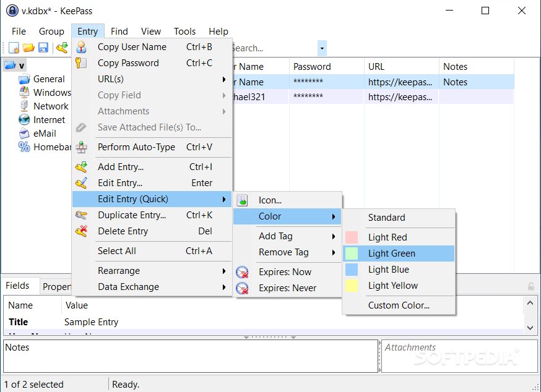Image resolution: width=541 pixels, height=392 pixels.
Task: Choose Select All from Entry menu
Action: pos(152,251)
